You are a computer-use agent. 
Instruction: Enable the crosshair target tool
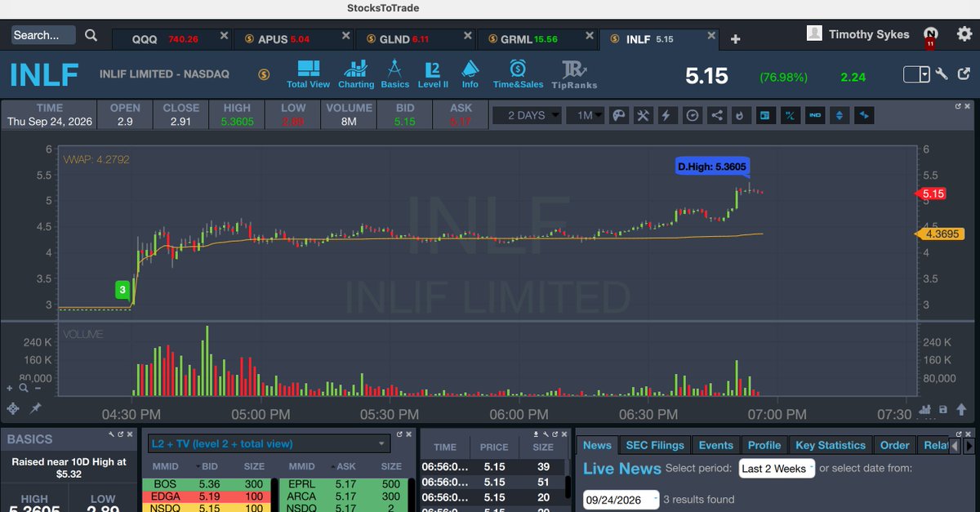pyautogui.click(x=13, y=408)
